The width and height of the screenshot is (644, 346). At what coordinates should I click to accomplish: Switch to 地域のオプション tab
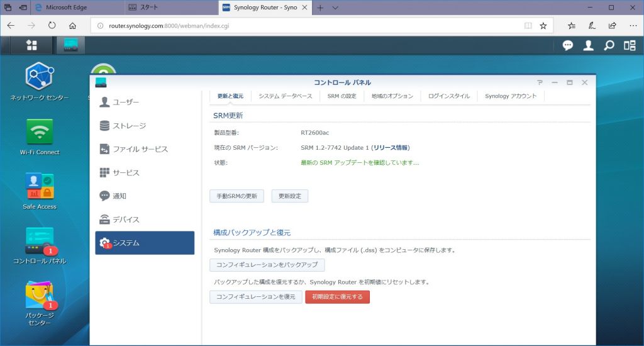pyautogui.click(x=392, y=96)
